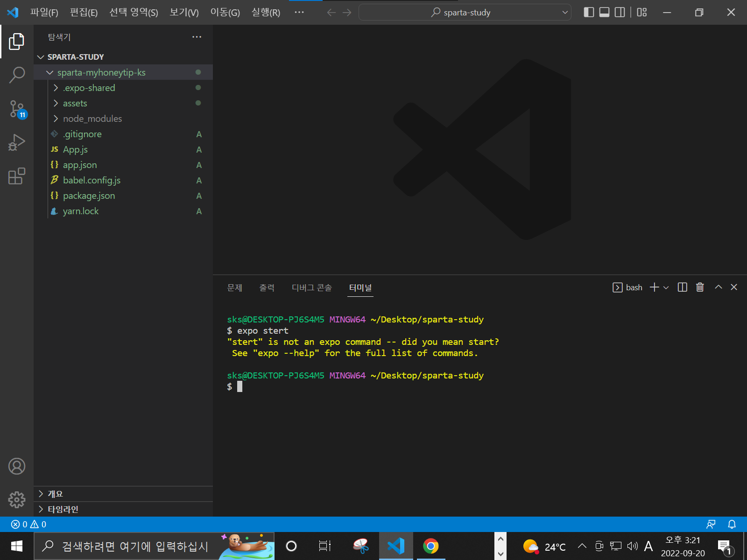Open the App.js file
747x560 pixels.
point(123,149)
